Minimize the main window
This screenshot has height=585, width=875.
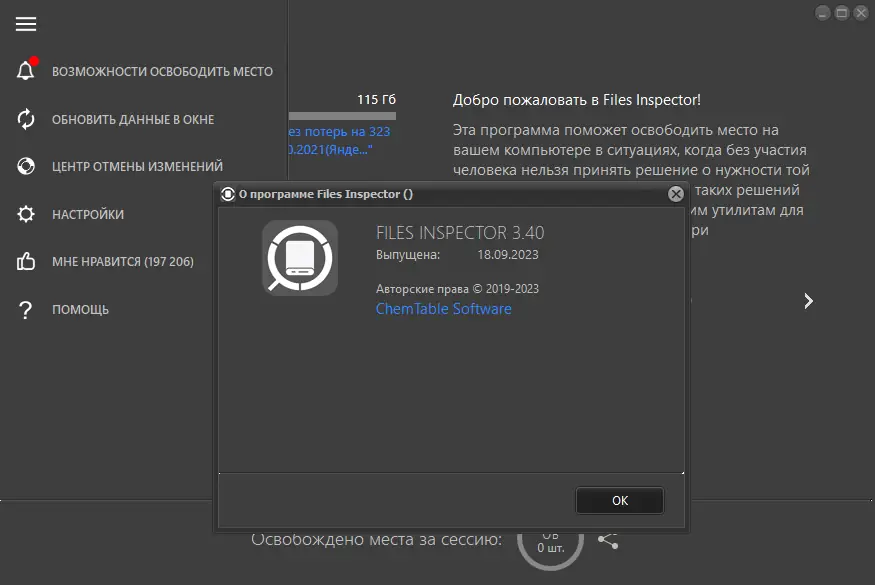(823, 13)
